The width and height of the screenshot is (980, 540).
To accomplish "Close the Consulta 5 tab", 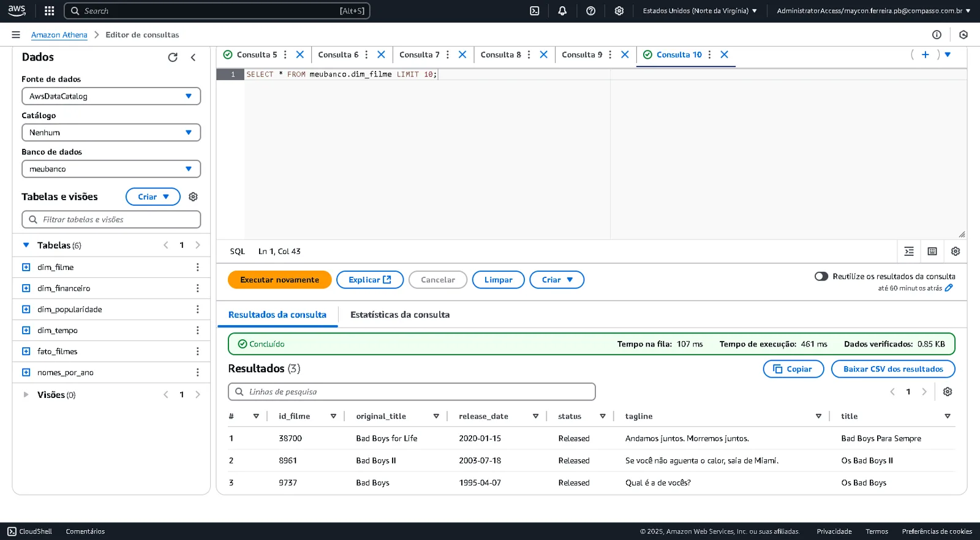I will click(x=300, y=54).
